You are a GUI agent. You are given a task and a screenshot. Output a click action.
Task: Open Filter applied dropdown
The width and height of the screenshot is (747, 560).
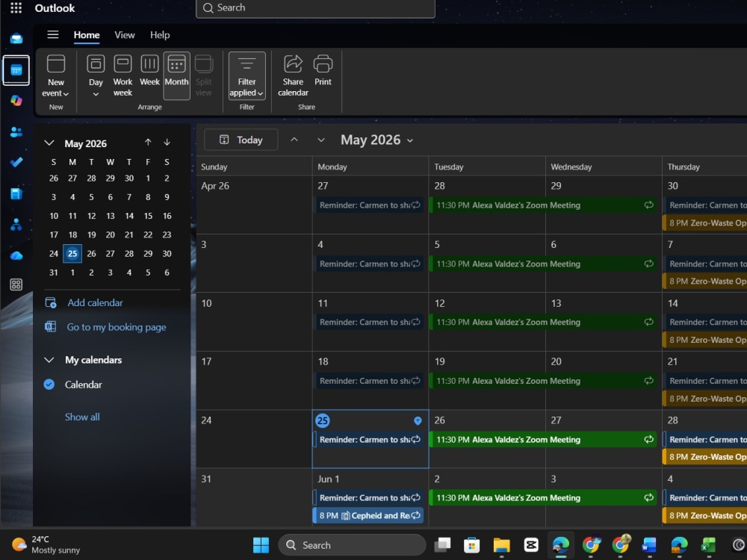247,75
